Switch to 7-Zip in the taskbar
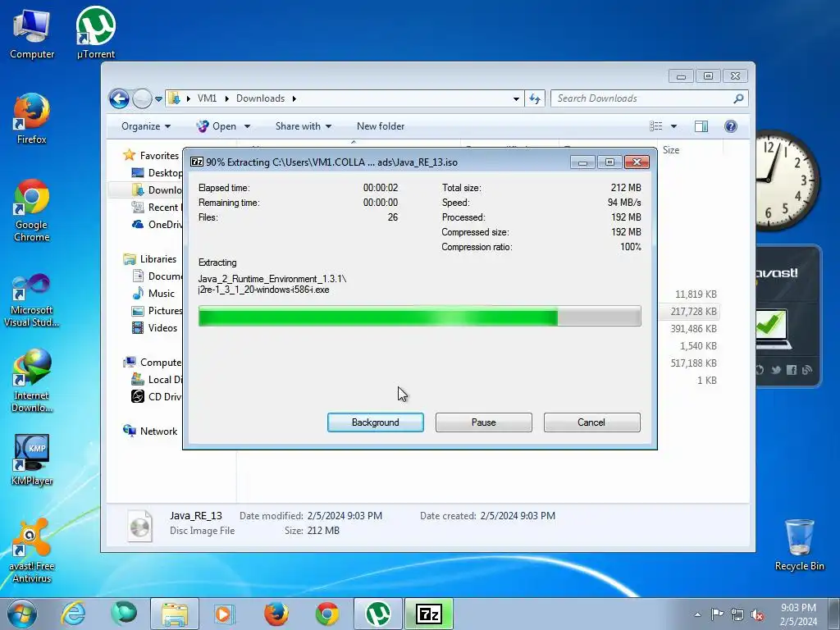840x630 pixels. (428, 614)
